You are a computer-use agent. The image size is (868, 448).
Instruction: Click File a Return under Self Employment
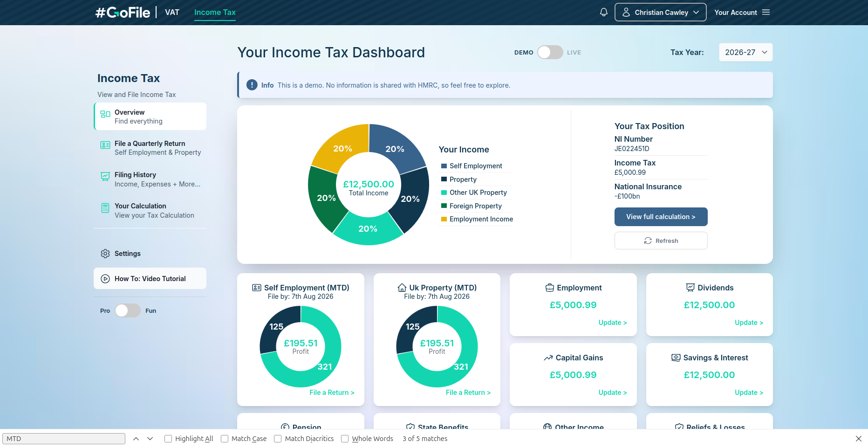pos(332,392)
